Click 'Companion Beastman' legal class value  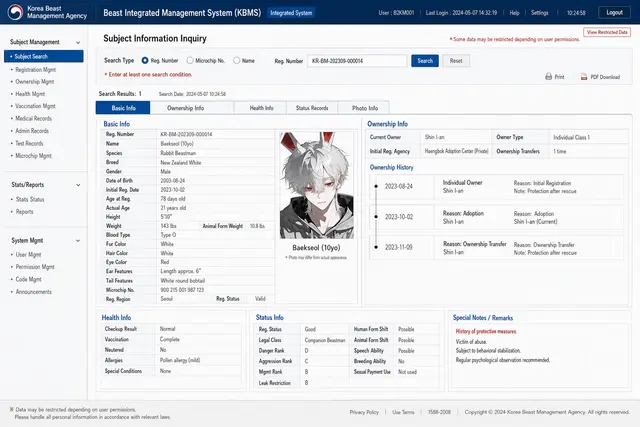tap(325, 340)
